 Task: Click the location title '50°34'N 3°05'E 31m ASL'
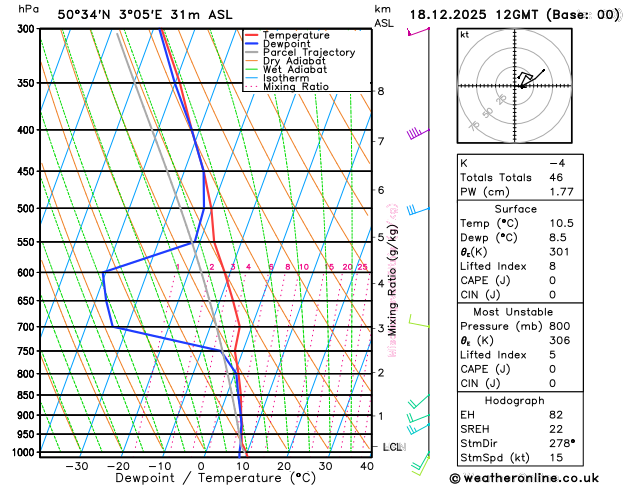pyautogui.click(x=145, y=15)
